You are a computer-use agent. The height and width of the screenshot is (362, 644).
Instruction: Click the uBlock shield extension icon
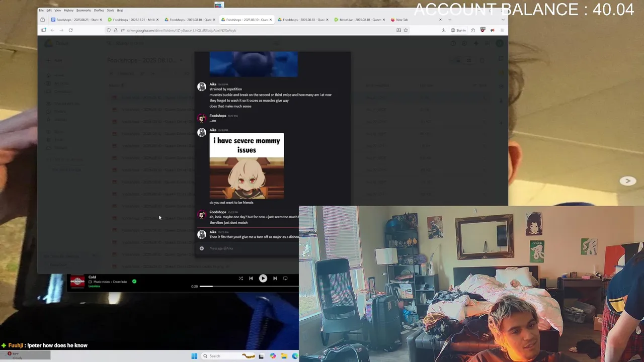pos(482,30)
